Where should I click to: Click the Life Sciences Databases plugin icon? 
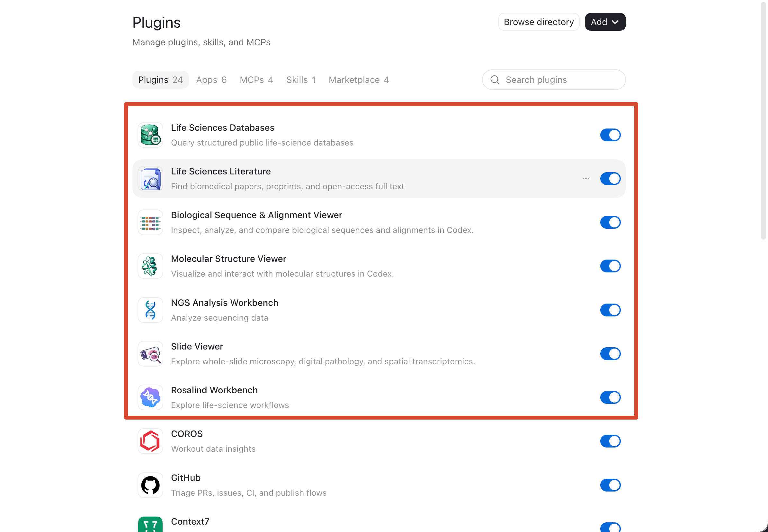150,135
